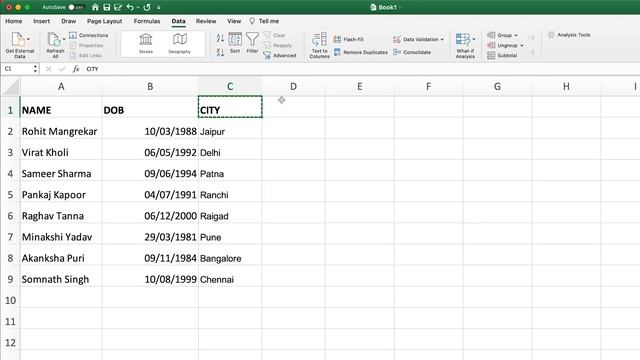Select column A header

point(61,87)
